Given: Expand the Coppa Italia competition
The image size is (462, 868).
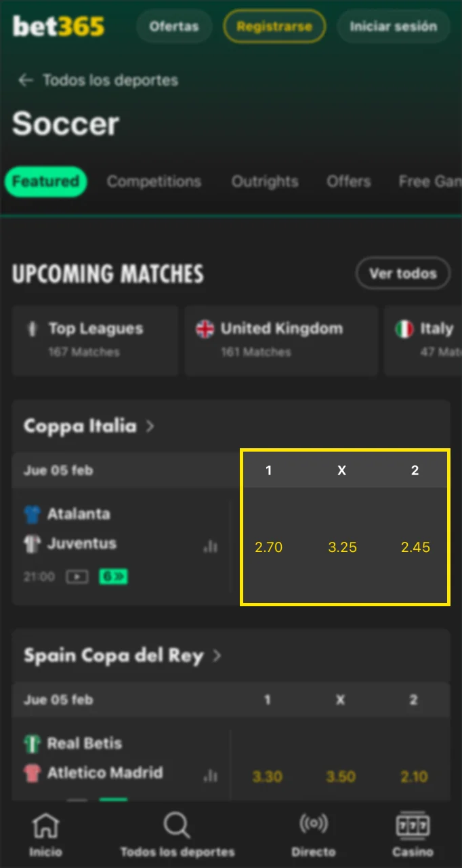Looking at the screenshot, I should (91, 427).
